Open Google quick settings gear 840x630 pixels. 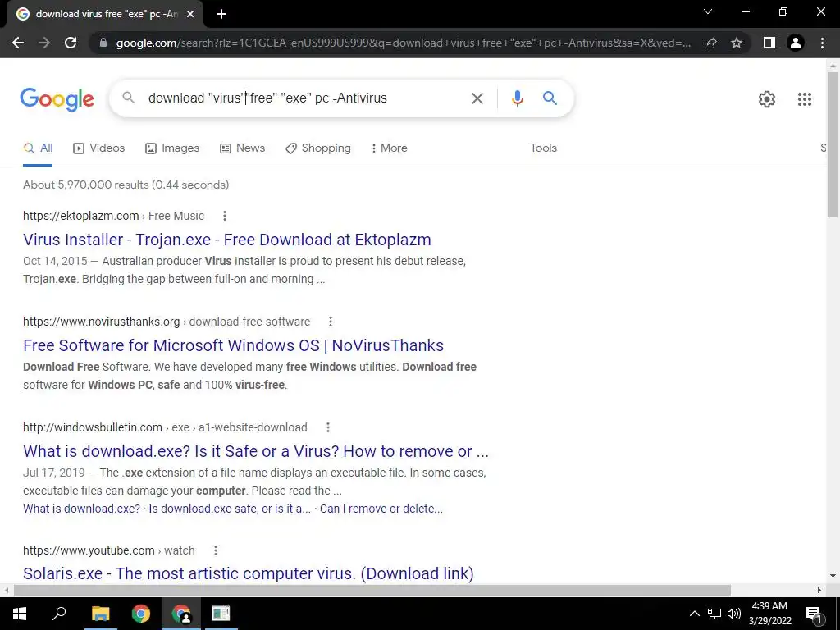(767, 99)
